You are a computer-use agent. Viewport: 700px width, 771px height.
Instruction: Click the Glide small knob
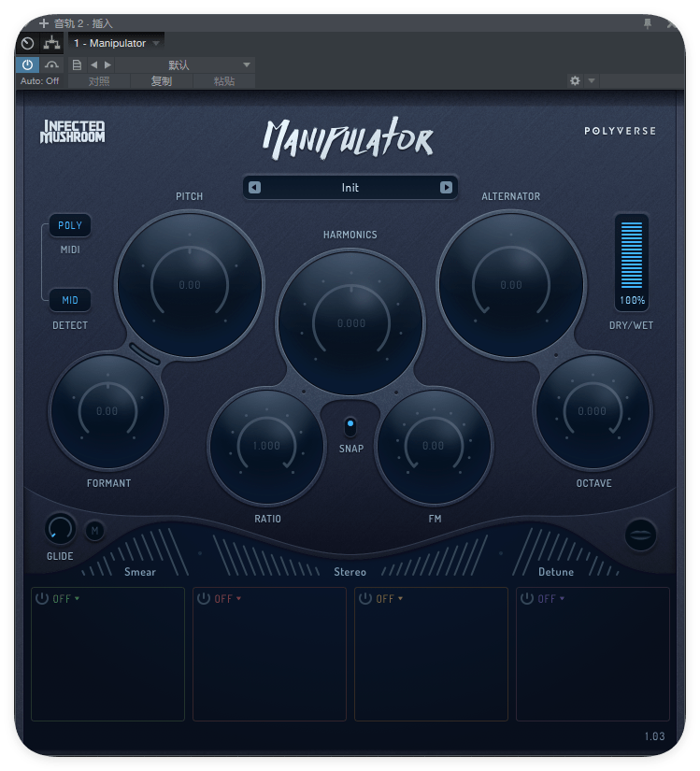pos(60,530)
